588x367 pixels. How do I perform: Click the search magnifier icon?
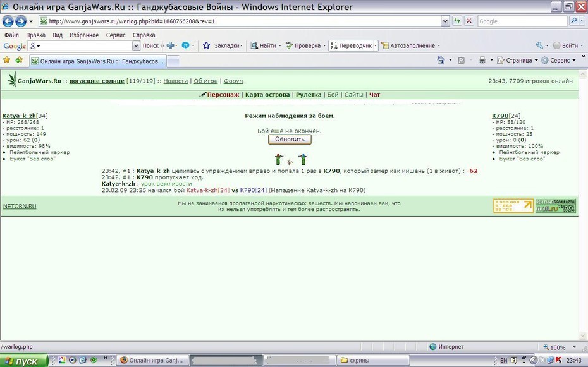click(573, 21)
